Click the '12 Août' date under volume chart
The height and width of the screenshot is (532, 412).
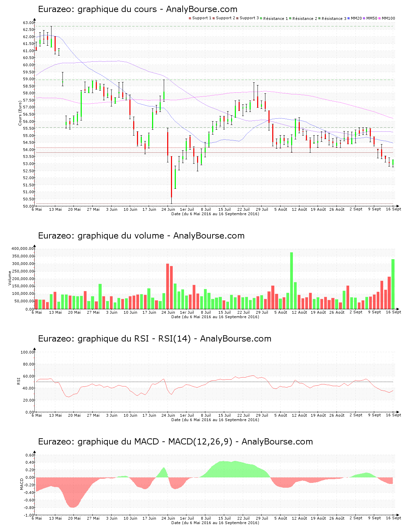click(299, 312)
